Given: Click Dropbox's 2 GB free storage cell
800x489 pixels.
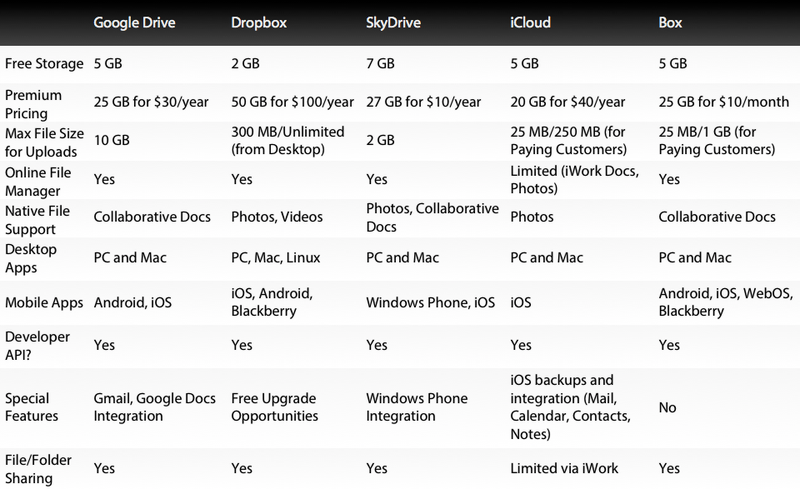Looking at the screenshot, I should 245,64.
